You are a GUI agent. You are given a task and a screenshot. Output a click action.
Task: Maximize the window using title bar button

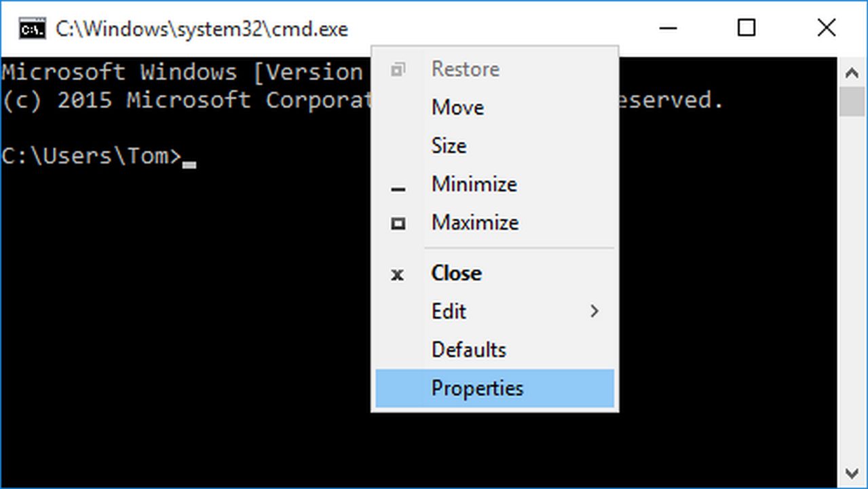[x=747, y=29]
